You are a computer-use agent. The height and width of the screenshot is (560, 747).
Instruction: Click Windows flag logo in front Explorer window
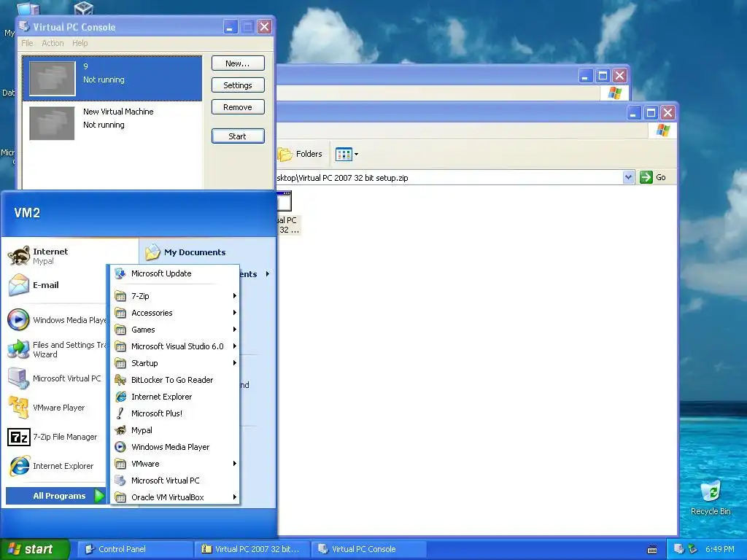662,130
